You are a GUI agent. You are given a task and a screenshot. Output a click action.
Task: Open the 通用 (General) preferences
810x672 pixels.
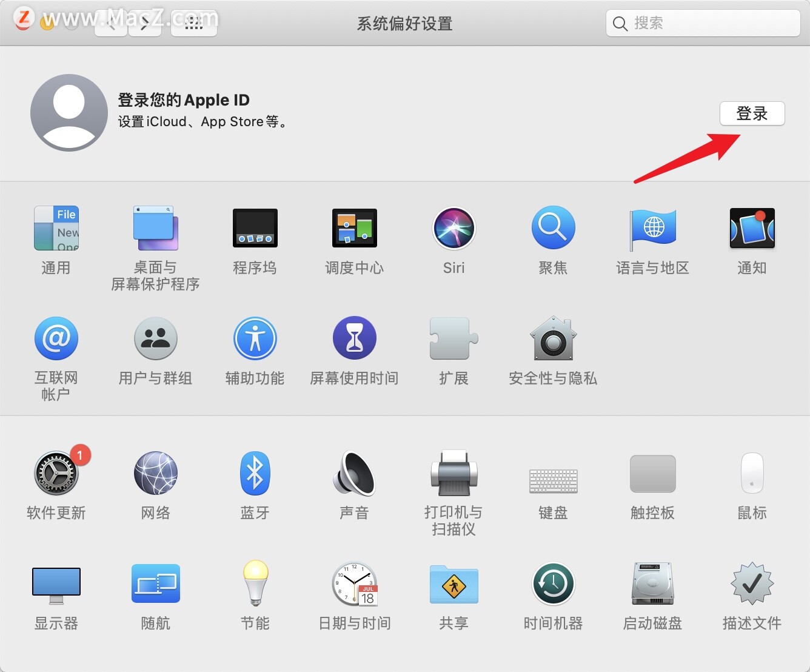coord(56,229)
